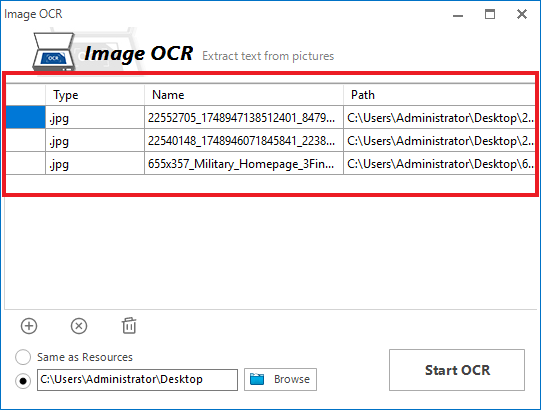Select file 22540148_1748946071845841_2238...
The width and height of the screenshot is (541, 410).
[x=244, y=140]
